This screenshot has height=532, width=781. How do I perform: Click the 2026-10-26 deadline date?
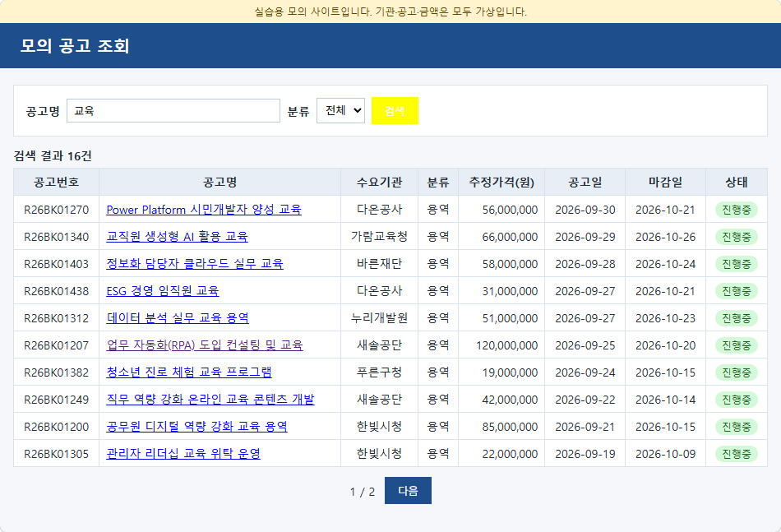click(665, 237)
